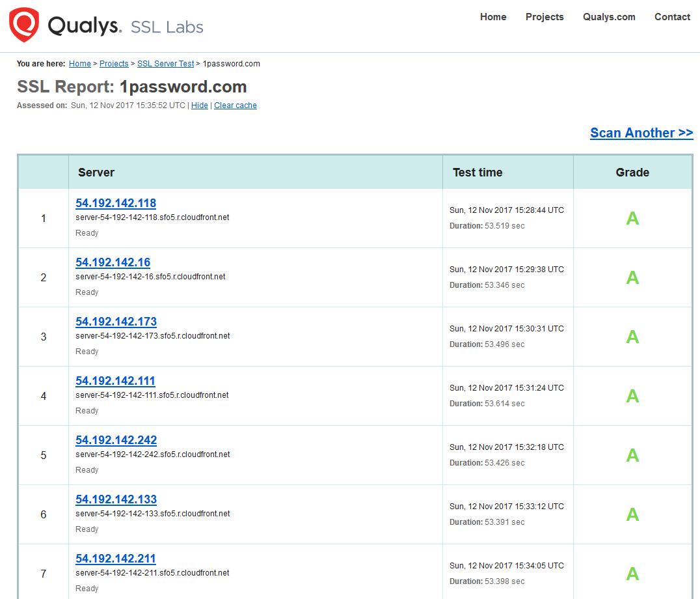
Task: Follow the SSL Server Test breadcrumb link
Action: click(x=166, y=64)
